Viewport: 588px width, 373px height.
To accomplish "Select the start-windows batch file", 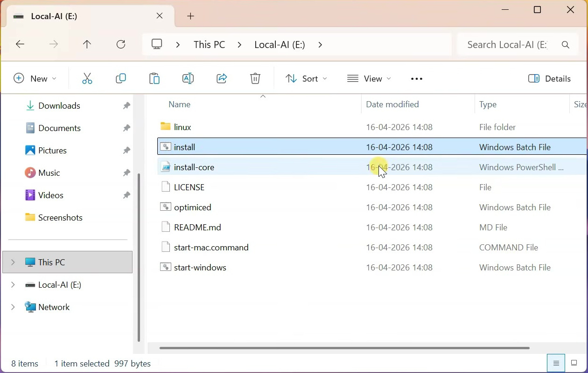I will click(x=200, y=267).
